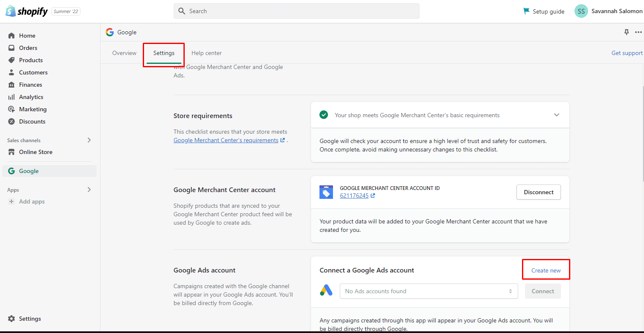Click Add apps in sidebar
The width and height of the screenshot is (644, 333).
[32, 201]
